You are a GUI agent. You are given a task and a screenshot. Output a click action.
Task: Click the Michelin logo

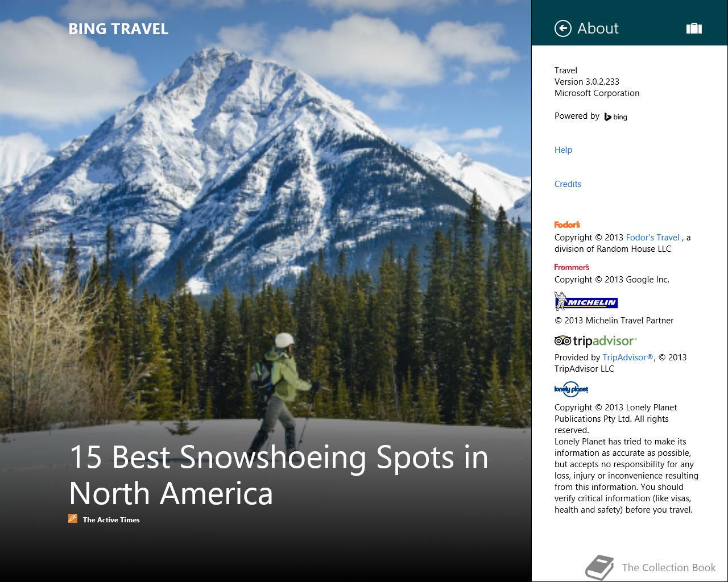tap(586, 301)
